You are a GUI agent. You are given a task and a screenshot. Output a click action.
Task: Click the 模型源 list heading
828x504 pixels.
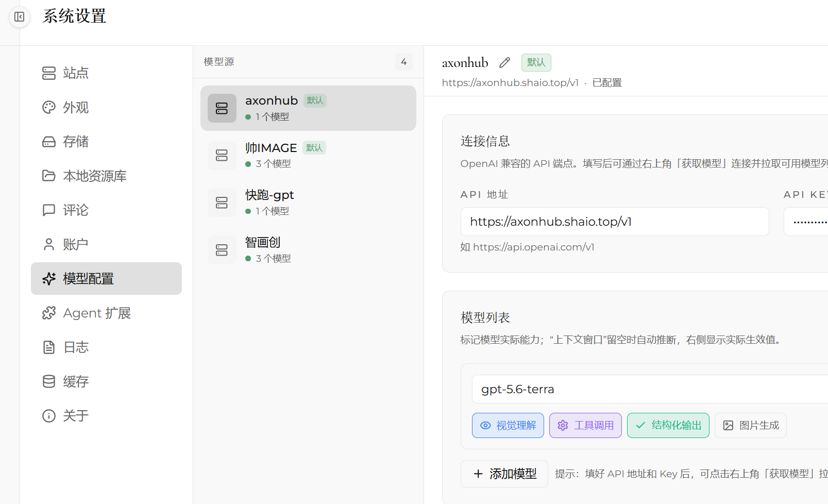tap(219, 62)
